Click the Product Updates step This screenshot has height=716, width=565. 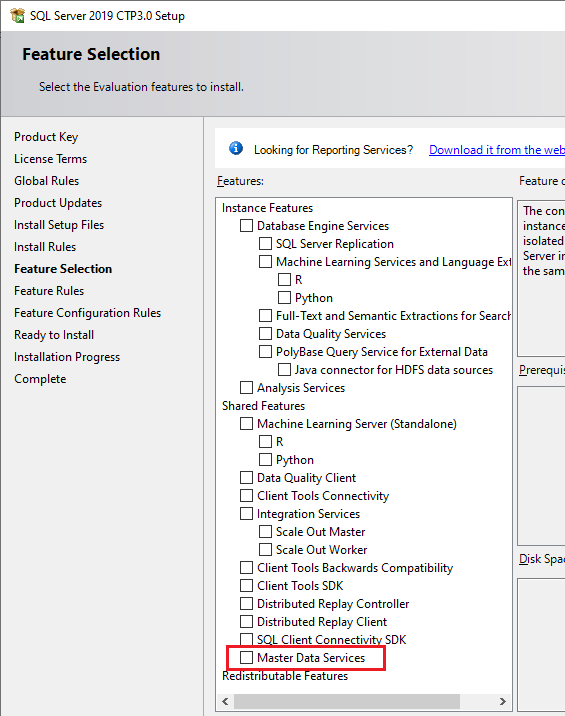[58, 203]
